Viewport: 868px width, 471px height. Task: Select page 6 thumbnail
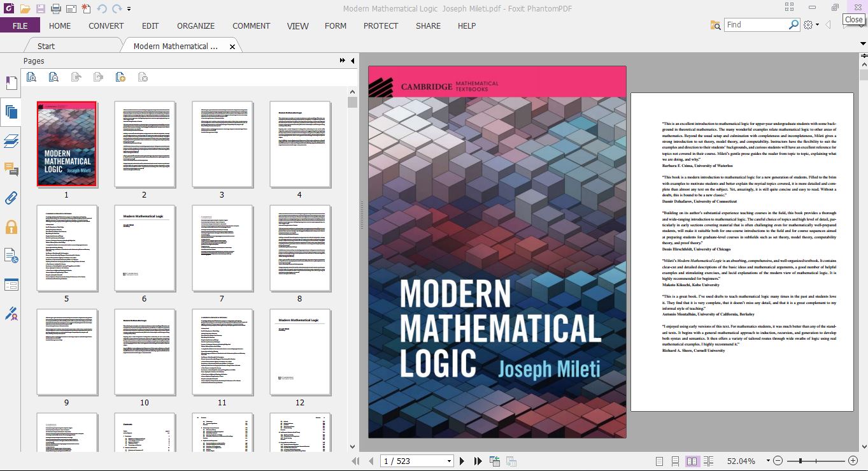(x=145, y=248)
